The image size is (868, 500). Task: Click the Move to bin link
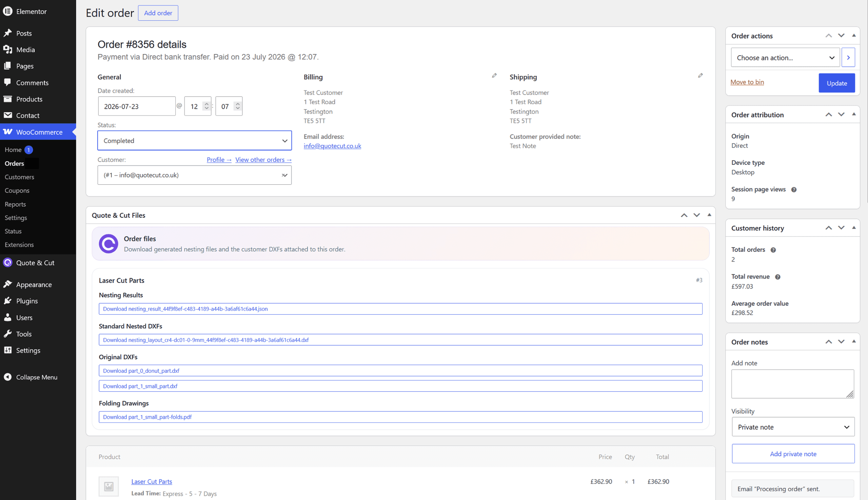click(747, 82)
